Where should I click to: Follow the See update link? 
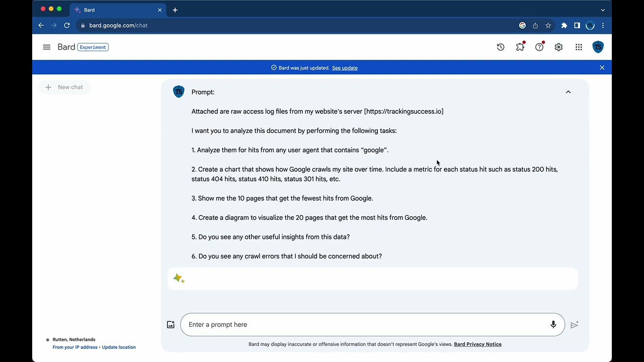click(x=345, y=68)
